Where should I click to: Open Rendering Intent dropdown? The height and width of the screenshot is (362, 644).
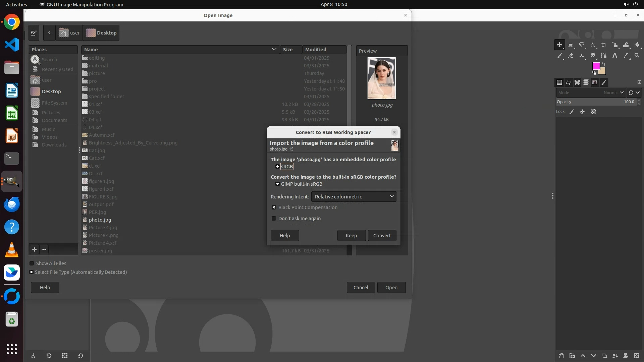pos(354,197)
